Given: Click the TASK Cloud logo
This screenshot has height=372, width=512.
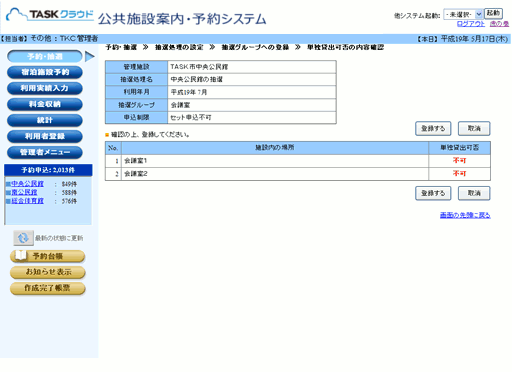Looking at the screenshot, I should (49, 15).
